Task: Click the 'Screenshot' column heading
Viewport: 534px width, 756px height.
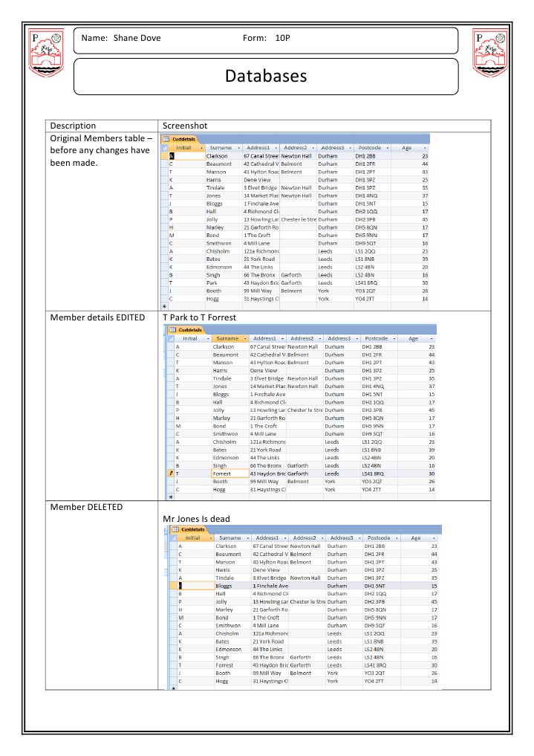Action: tap(185, 126)
